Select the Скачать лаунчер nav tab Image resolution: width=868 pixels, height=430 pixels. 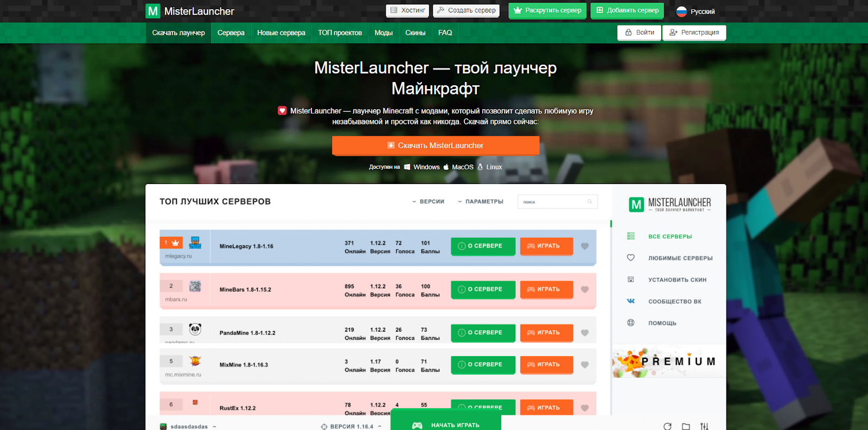coord(178,33)
